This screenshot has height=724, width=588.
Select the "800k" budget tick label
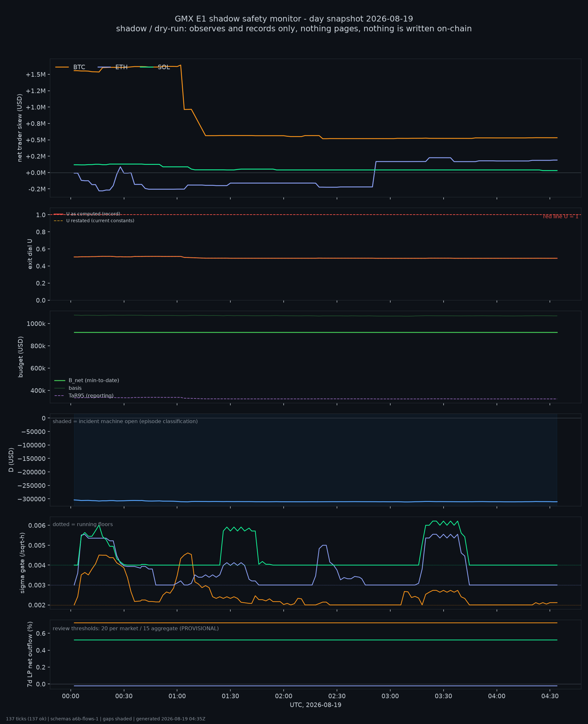point(38,346)
